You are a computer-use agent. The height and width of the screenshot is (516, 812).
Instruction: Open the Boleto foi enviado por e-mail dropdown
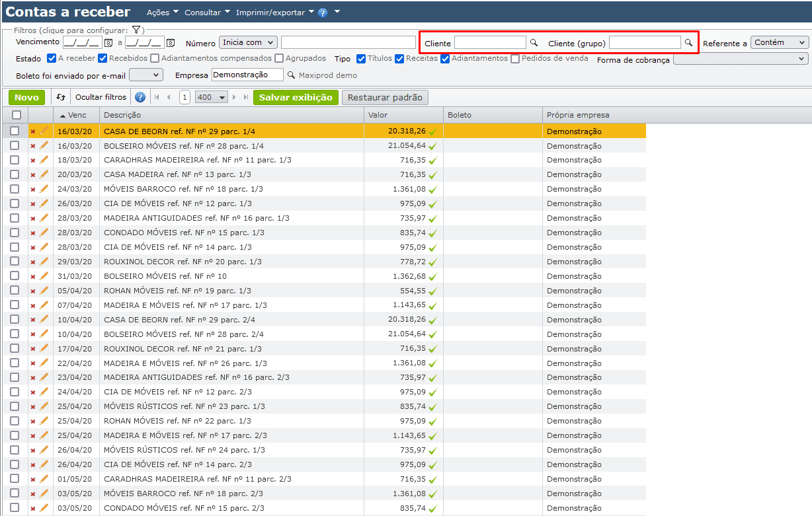pos(146,75)
